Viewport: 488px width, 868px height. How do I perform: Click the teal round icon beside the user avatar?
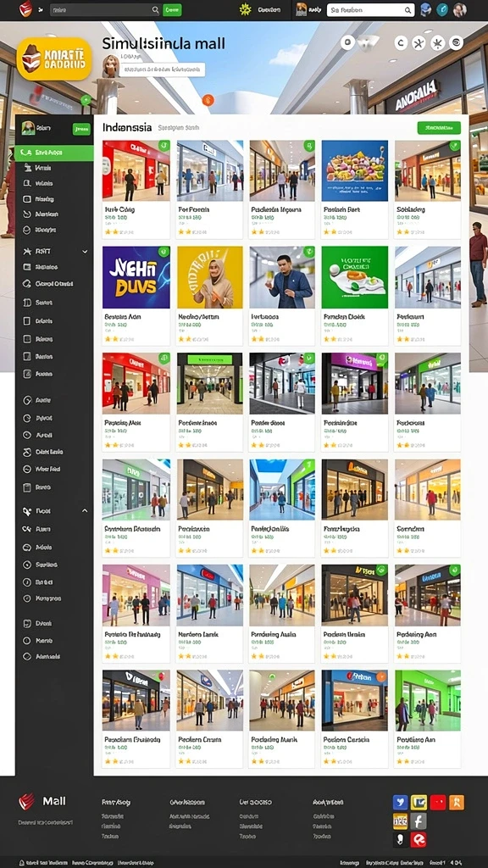pos(442,9)
